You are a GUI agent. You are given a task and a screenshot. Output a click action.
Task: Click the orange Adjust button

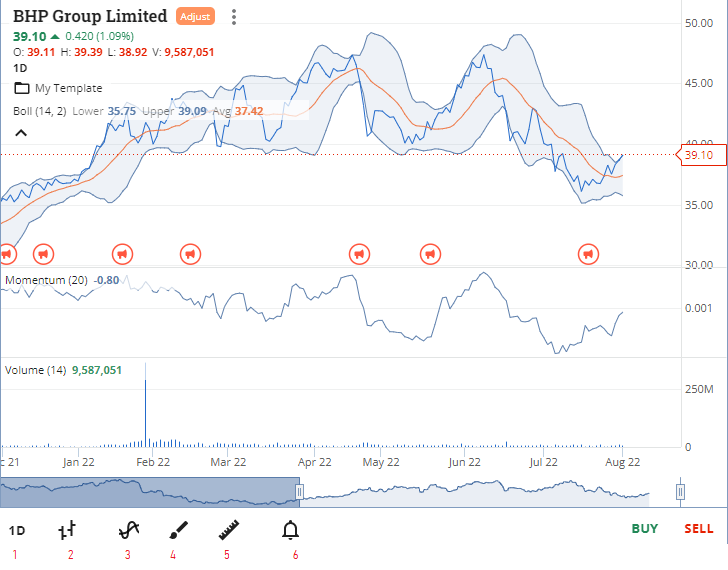click(195, 16)
